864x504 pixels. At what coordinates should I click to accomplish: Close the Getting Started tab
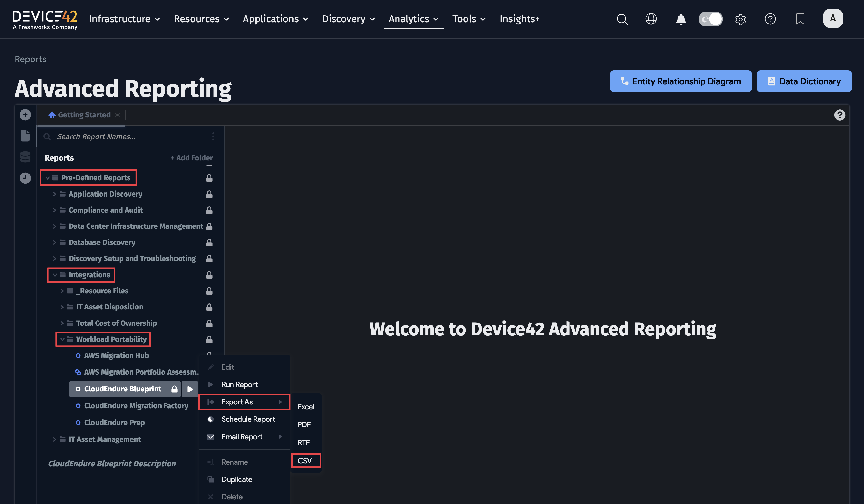(118, 115)
